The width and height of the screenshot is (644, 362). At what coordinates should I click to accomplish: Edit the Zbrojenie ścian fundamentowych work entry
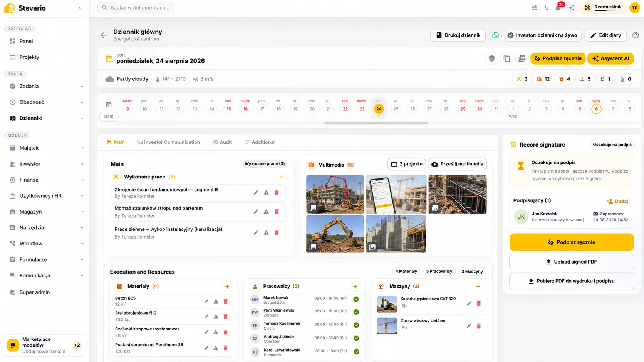point(256,192)
